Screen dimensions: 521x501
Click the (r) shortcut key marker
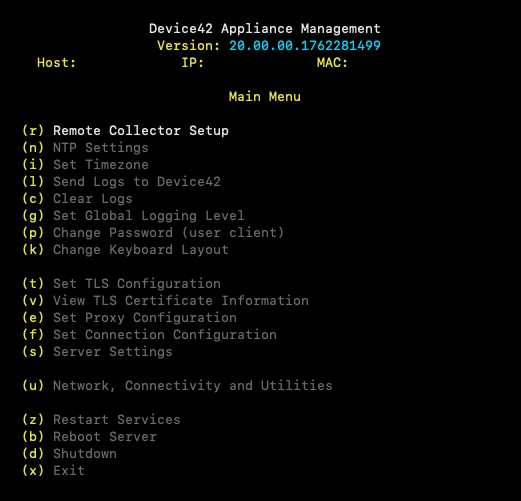pos(33,131)
